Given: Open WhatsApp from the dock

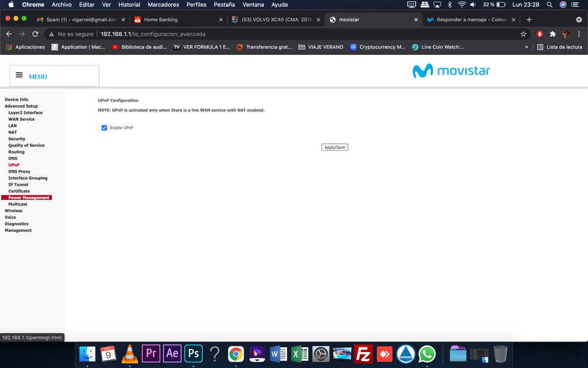Looking at the screenshot, I should click(427, 353).
